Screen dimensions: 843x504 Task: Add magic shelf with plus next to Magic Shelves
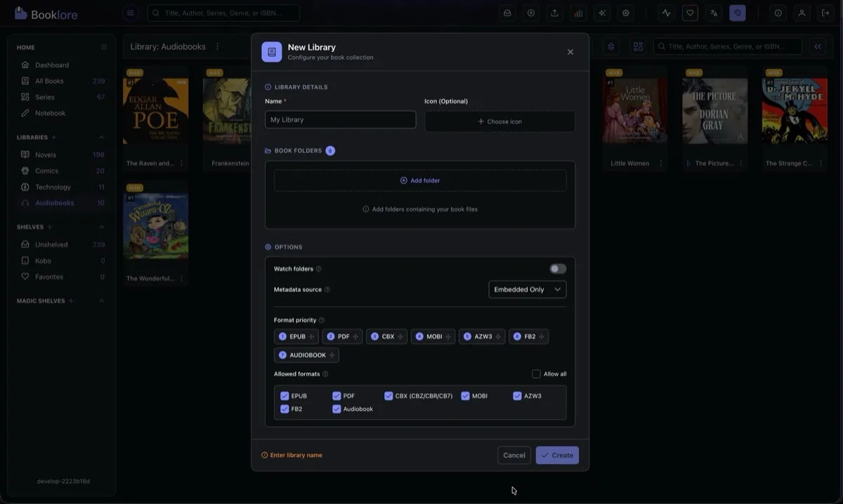[71, 301]
